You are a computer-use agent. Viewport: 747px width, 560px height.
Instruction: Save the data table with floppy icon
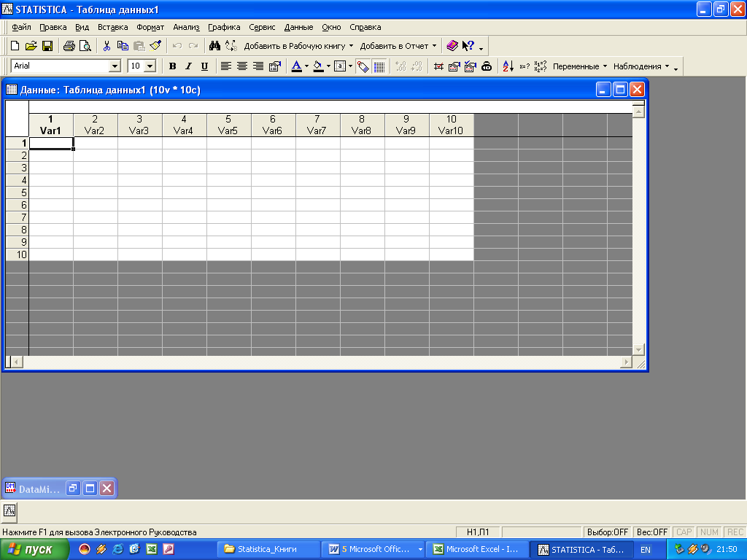click(x=47, y=46)
